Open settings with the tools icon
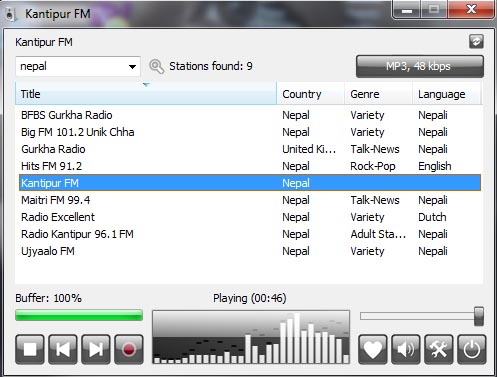Viewport: 497px width, 377px height. [439, 349]
